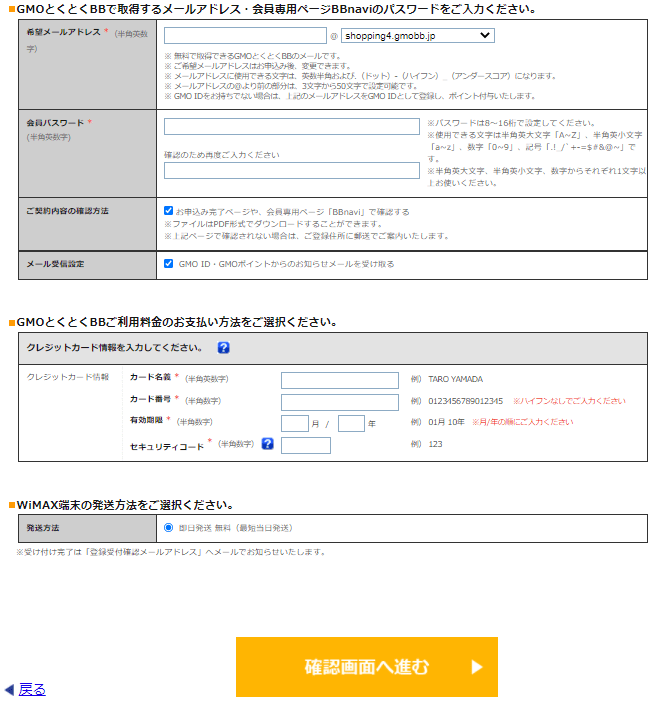Focus the member password input field
Viewport: 658px width, 703px height.
coord(292,126)
